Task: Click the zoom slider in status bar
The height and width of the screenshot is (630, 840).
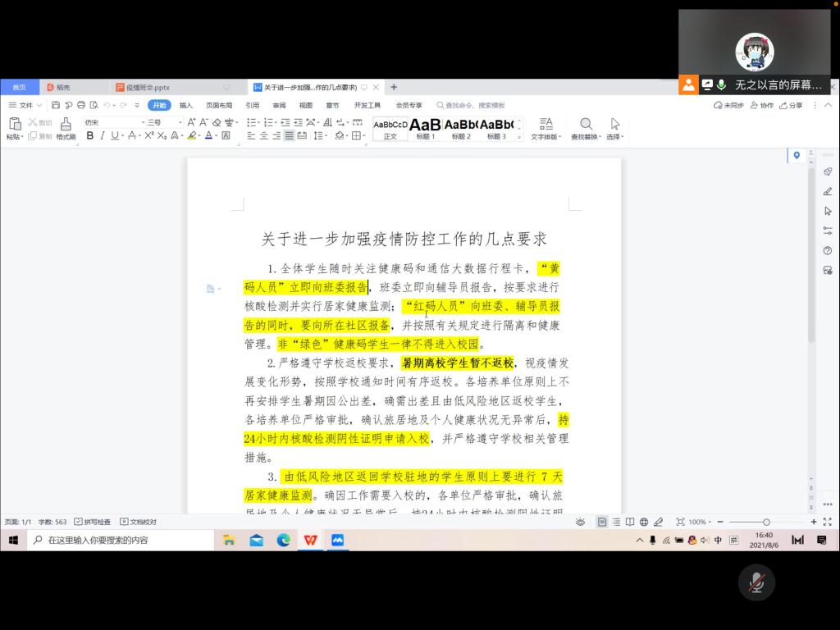Action: 766,522
